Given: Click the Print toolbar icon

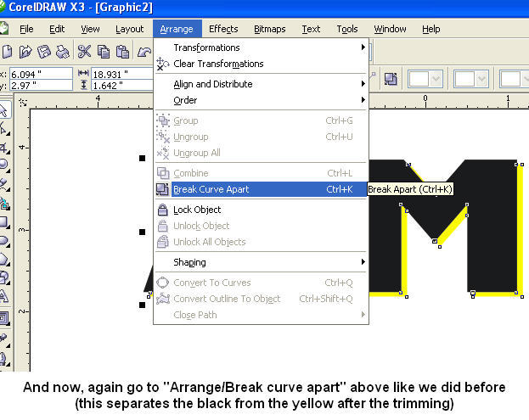Looking at the screenshot, I should (63, 52).
